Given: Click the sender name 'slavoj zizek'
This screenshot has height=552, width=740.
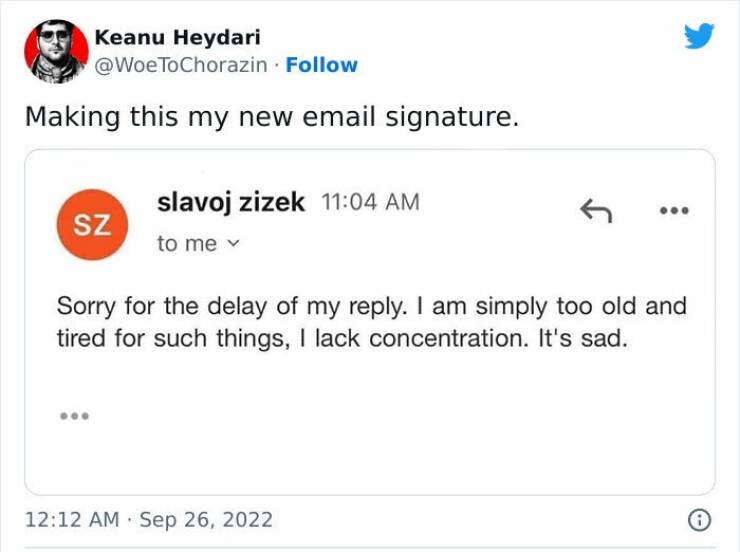Looking at the screenshot, I should point(231,201).
